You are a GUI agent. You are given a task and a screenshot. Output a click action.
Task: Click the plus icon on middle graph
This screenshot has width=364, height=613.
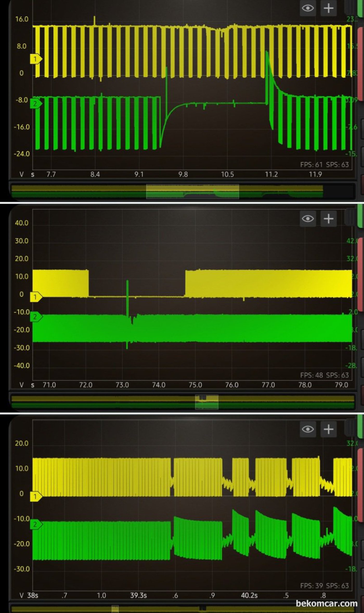(329, 218)
